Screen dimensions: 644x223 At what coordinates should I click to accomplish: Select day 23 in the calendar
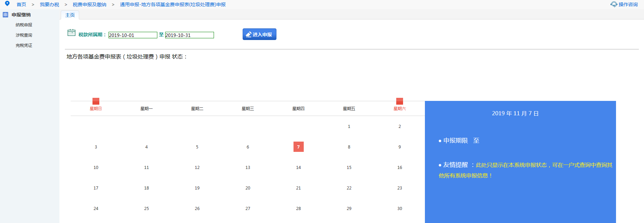pyautogui.click(x=400, y=188)
